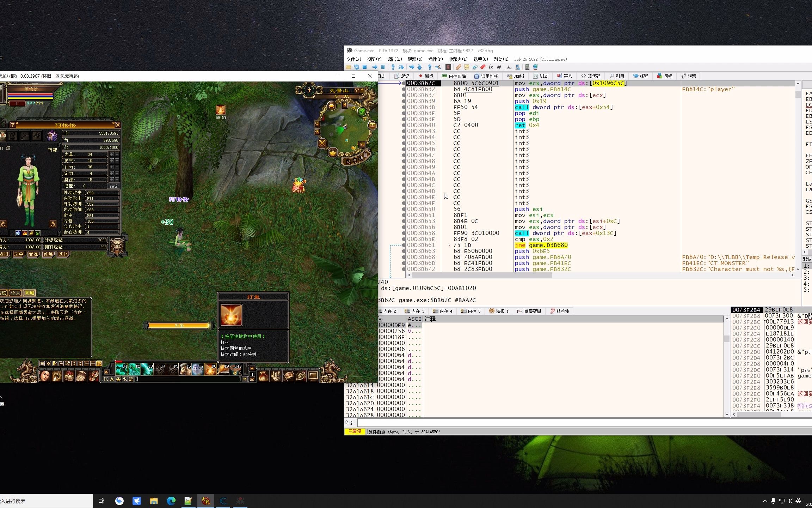Open File Explorer from the taskbar

click(x=154, y=501)
